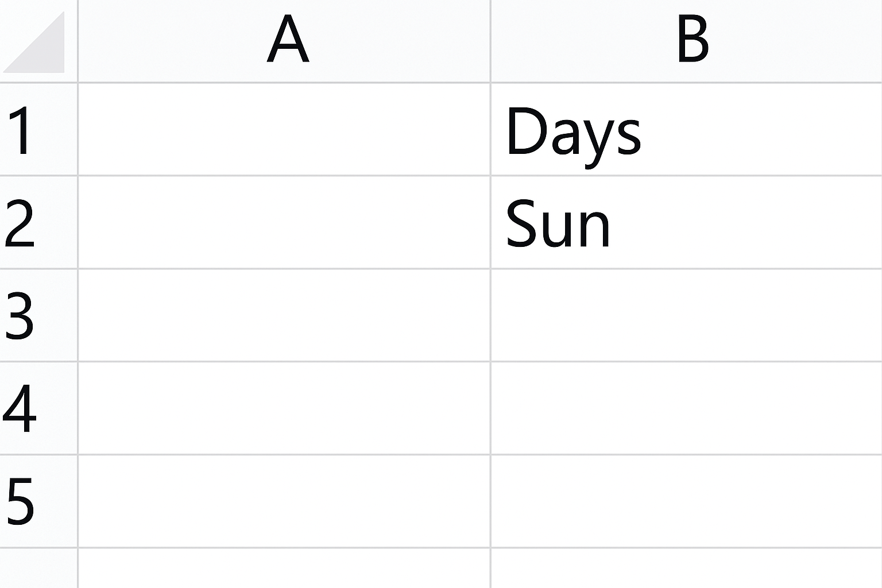882x588 pixels.
Task: Select row 2 header
Action: 38,222
